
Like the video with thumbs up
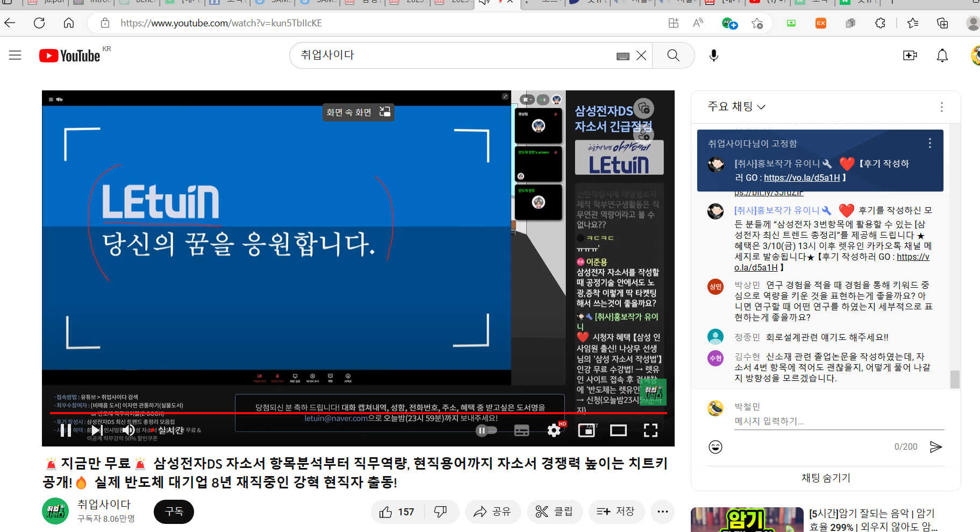tap(397, 512)
